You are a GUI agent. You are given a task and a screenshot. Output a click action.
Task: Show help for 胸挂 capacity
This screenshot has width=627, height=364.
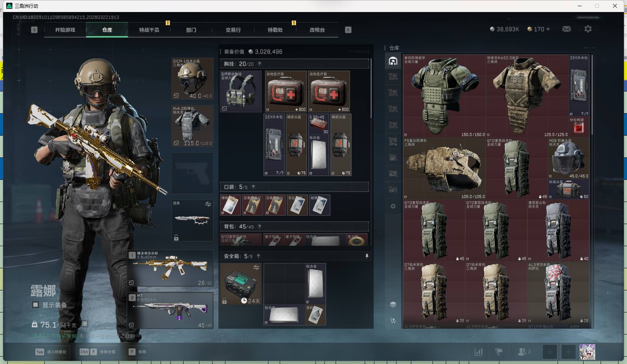pyautogui.click(x=259, y=64)
